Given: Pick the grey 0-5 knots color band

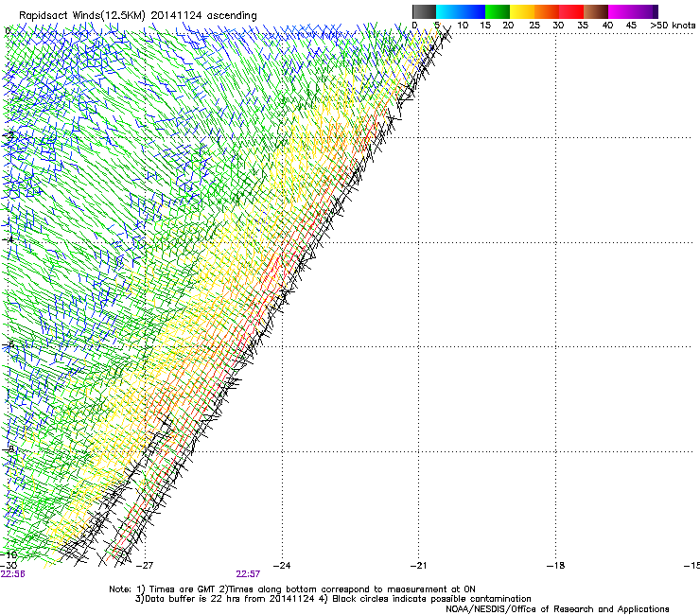Looking at the screenshot, I should 424,11.
